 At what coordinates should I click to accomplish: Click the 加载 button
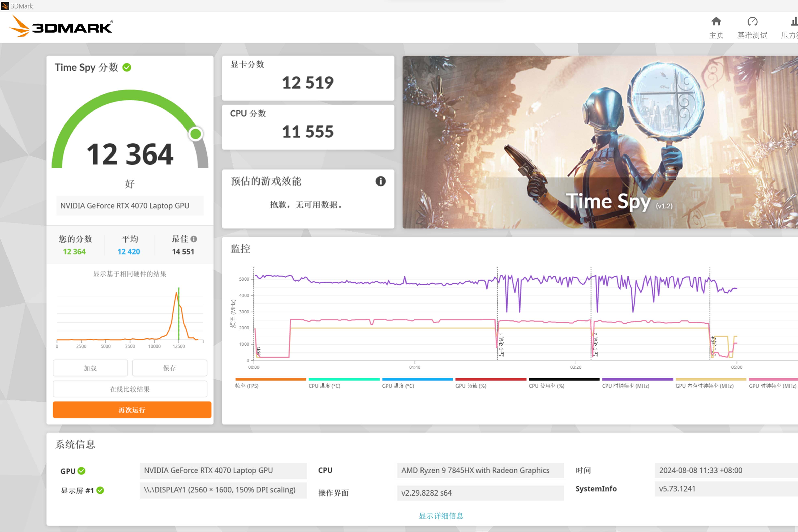(x=90, y=368)
